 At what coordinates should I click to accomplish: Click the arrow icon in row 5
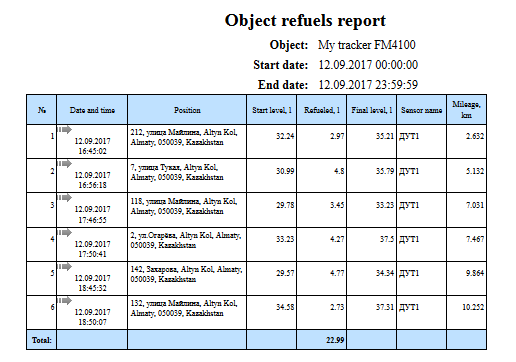coord(65,266)
